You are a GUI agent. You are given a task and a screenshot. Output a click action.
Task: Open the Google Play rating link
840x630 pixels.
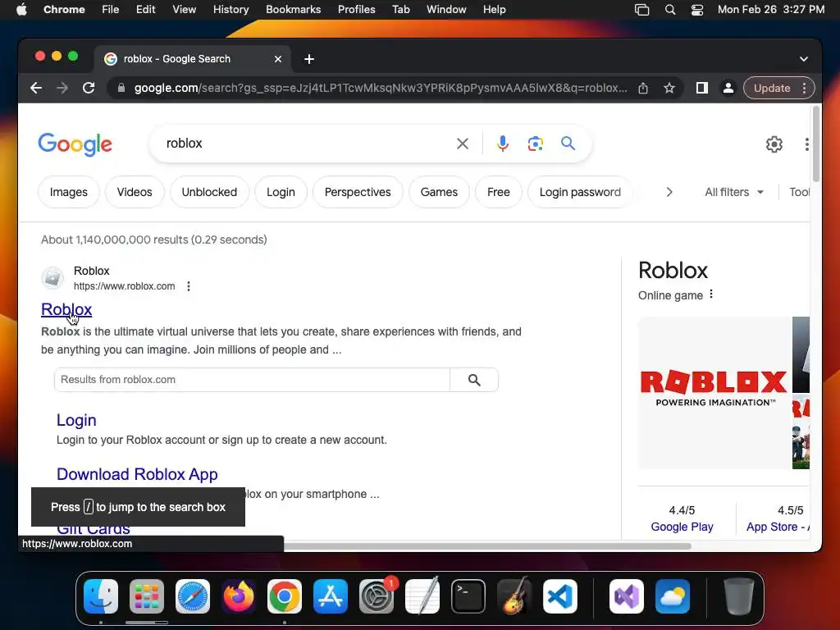pos(682,527)
